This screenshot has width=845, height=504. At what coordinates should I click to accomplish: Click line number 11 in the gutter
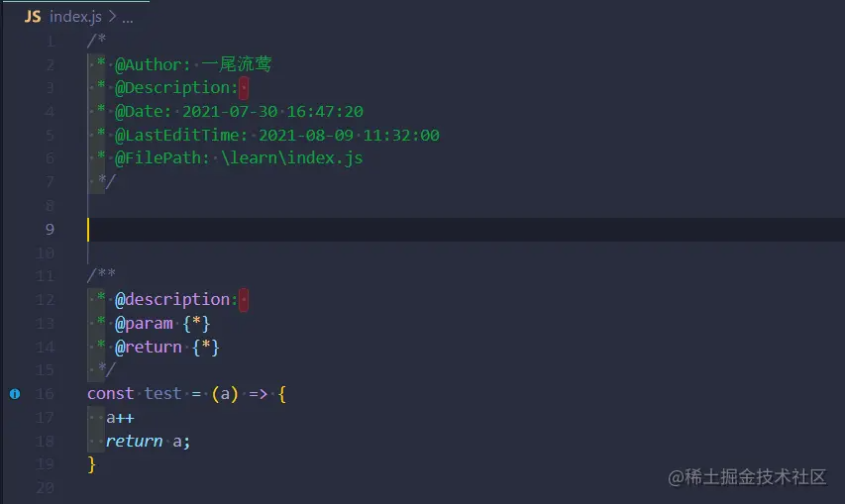tap(46, 276)
